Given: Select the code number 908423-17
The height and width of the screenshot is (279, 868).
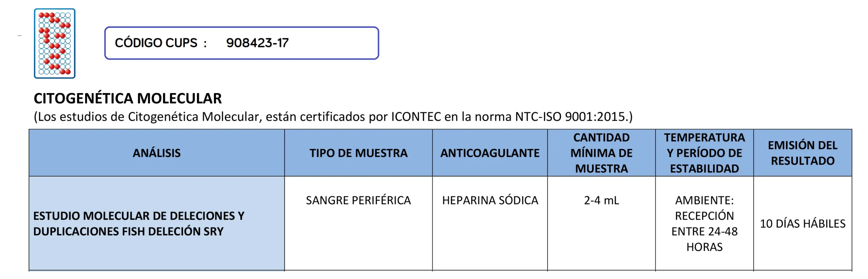Looking at the screenshot, I should 257,43.
